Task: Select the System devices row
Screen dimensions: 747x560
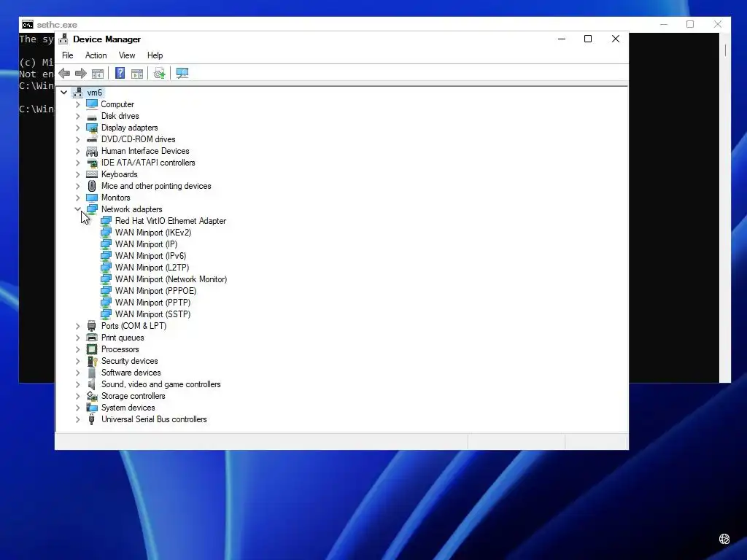Action: pos(128,408)
